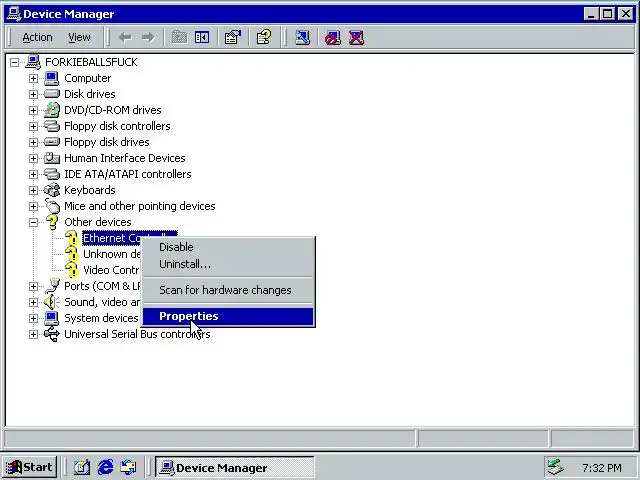This screenshot has height=480, width=640.
Task: Expand the Computer category
Action: 33,78
